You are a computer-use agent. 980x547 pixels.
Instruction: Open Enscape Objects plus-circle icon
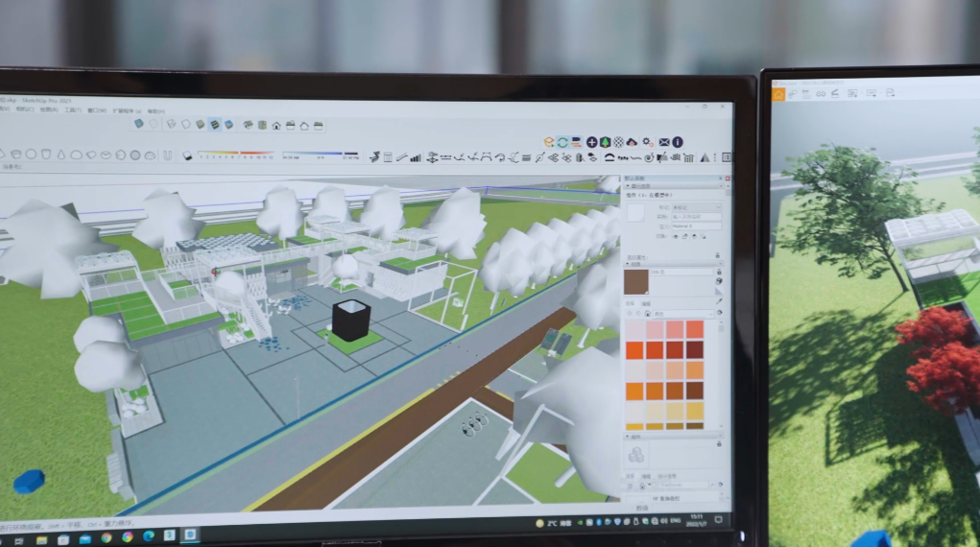[x=591, y=143]
